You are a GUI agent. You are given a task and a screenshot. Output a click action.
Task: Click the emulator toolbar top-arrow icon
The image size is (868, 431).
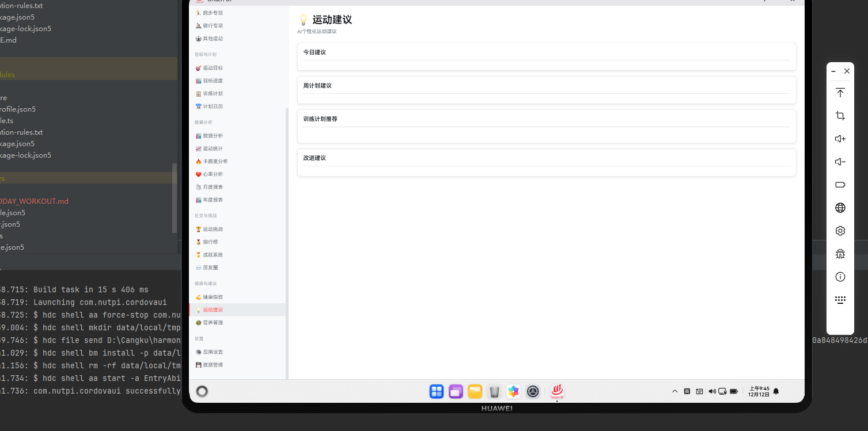(840, 93)
